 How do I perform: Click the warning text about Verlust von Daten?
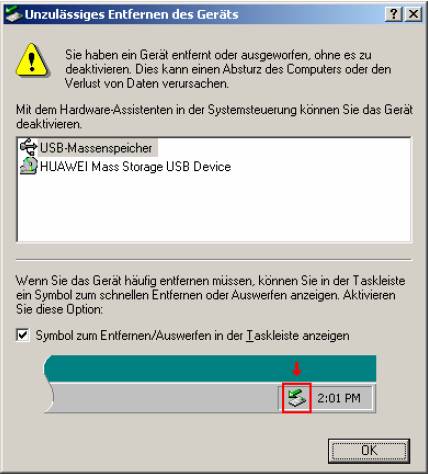click(x=228, y=69)
